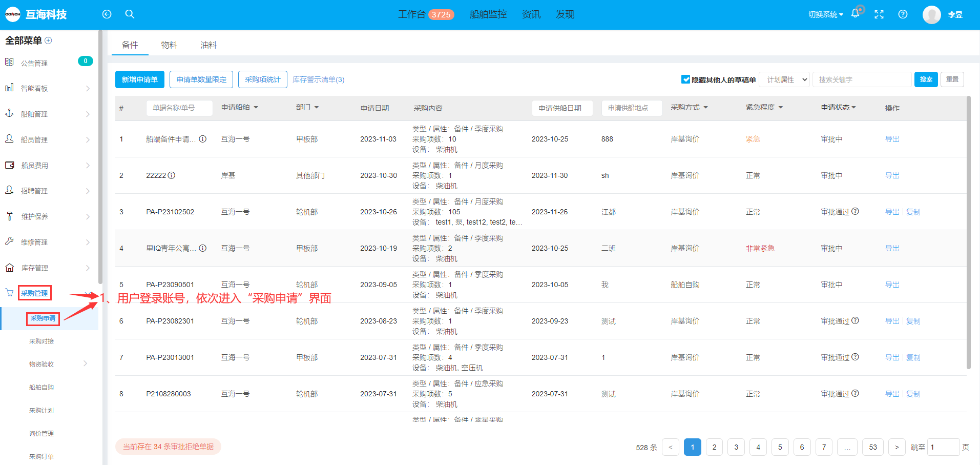Image resolution: width=980 pixels, height=465 pixels.
Task: Go to page 3 in pagination
Action: click(x=736, y=447)
